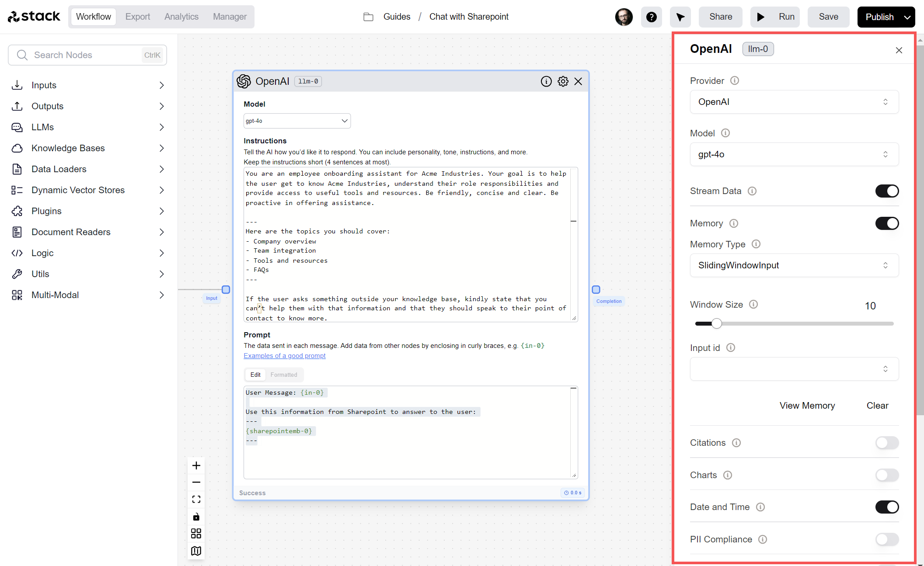
Task: Click the Dynamic Vector Stores sidebar icon
Action: (x=18, y=190)
